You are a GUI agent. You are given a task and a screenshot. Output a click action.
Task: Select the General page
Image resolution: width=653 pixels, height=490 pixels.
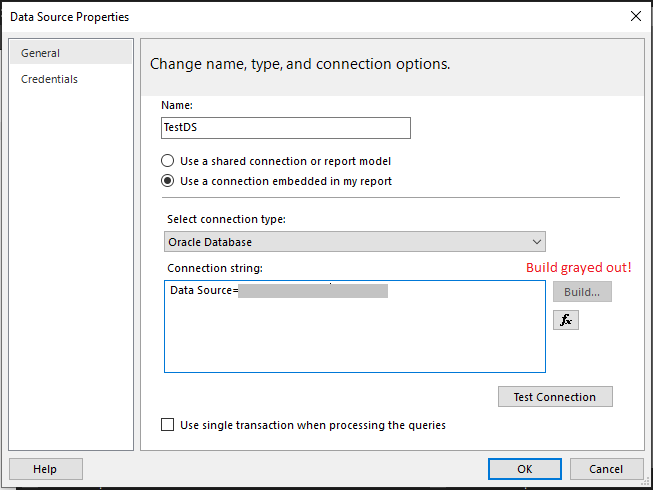tap(71, 53)
